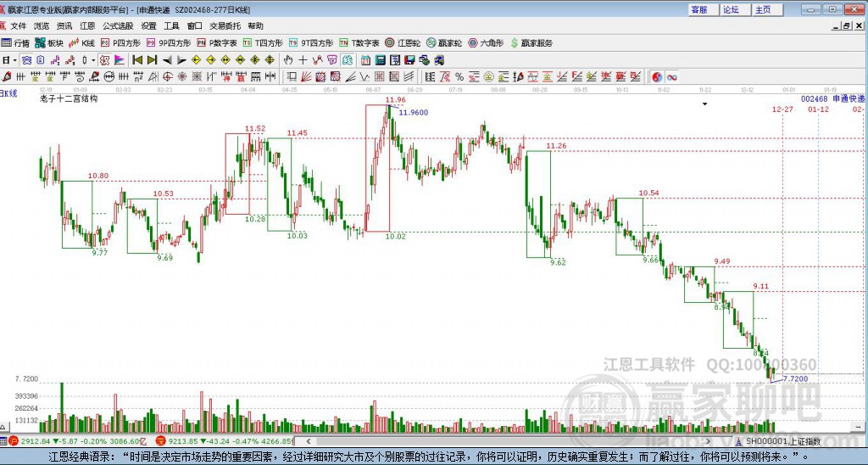Click the 002468 stock code
This screenshot has width=868, height=465.
815,98
